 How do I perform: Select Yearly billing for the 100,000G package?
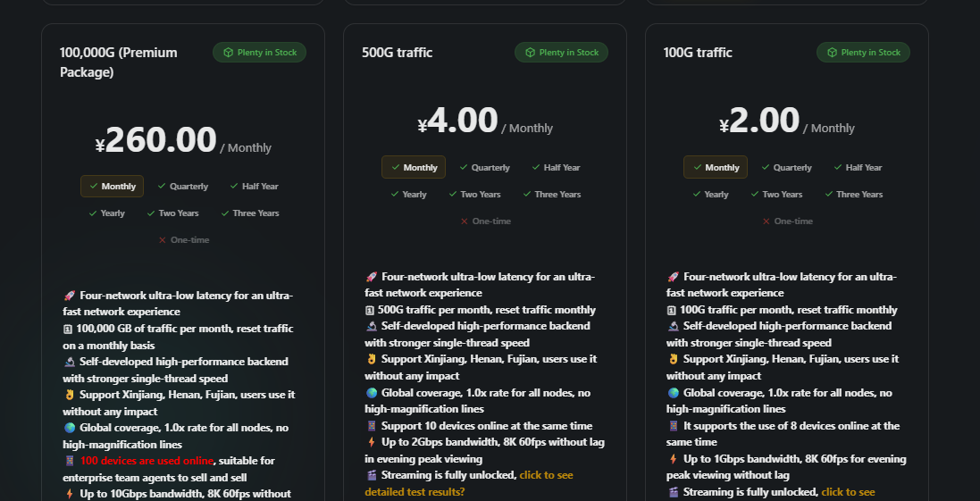coord(106,213)
